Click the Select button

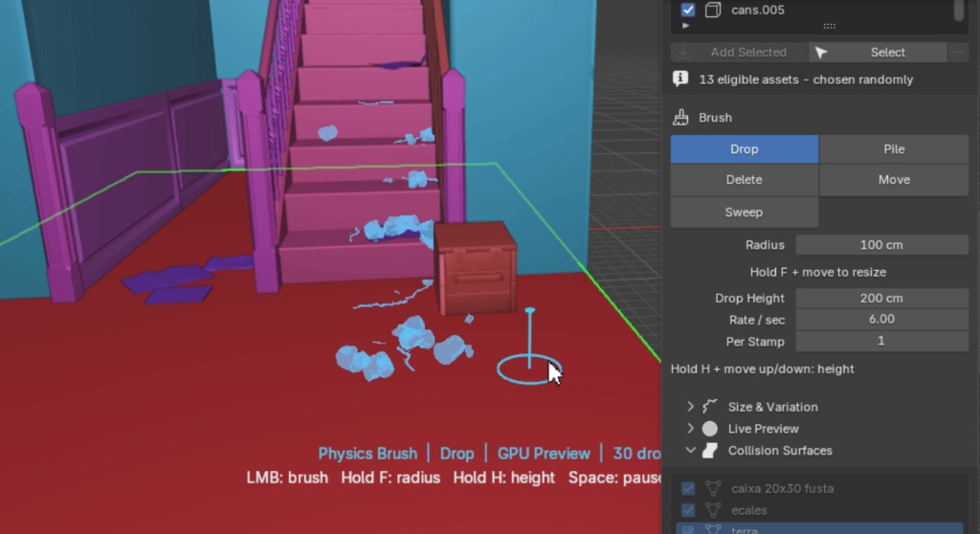click(x=878, y=53)
